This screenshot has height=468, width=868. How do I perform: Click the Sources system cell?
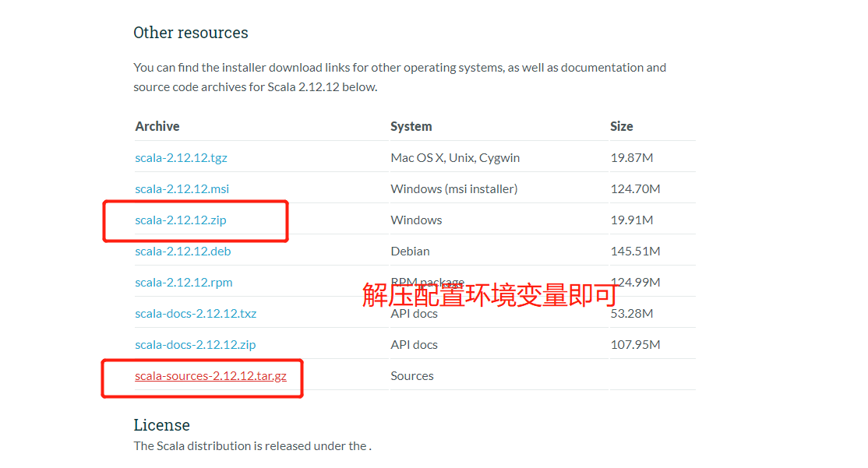411,376
